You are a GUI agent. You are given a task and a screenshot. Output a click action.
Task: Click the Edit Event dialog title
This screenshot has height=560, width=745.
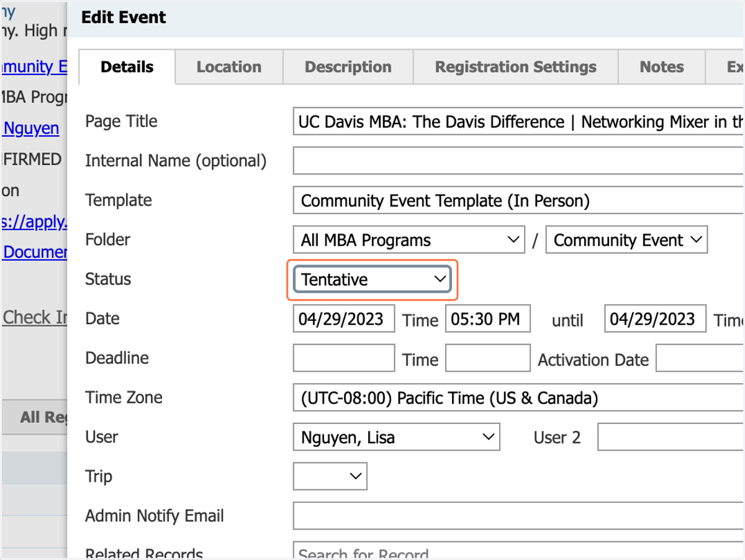pyautogui.click(x=124, y=17)
